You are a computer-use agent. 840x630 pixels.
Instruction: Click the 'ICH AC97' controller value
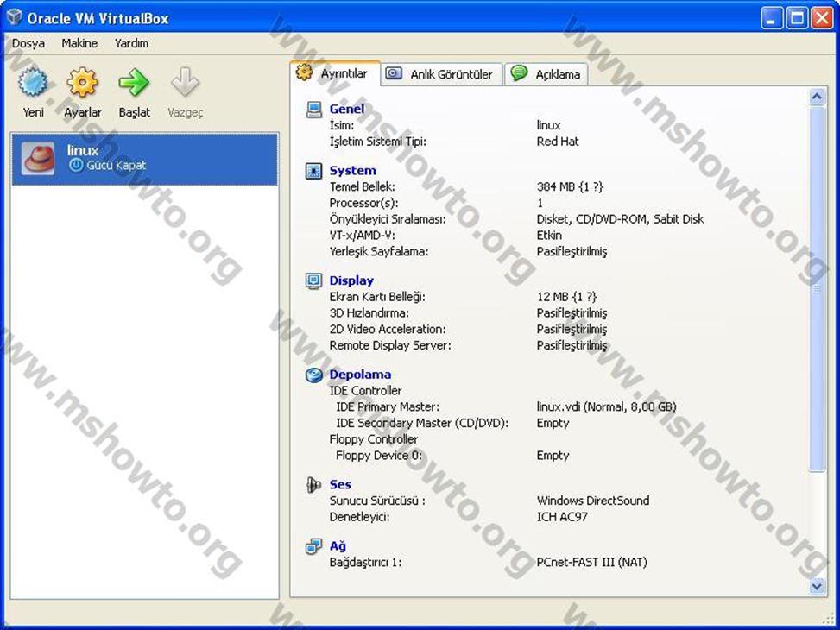(562, 517)
